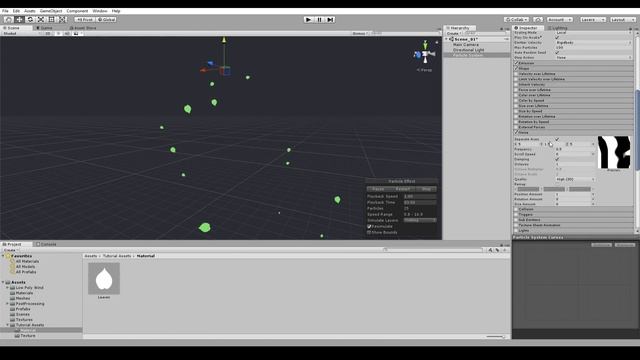Click the Noise Frequency input field
The width and height of the screenshot is (640, 360).
[575, 149]
